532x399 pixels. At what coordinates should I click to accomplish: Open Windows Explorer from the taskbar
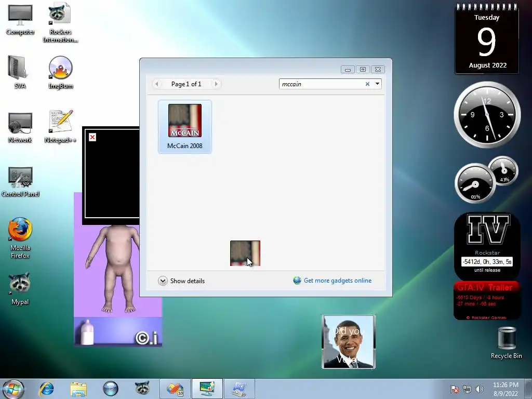(x=78, y=389)
